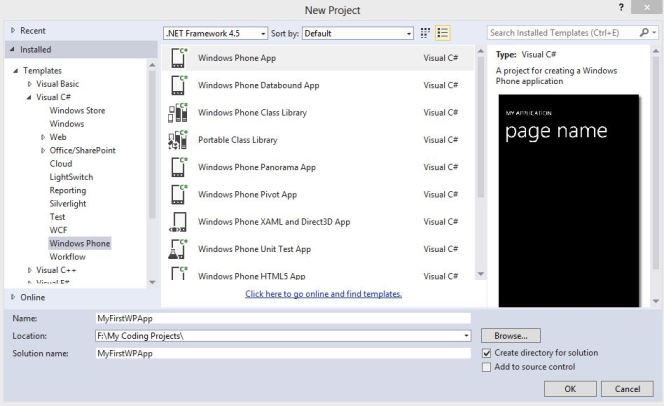Collapse the Templates tree node
Screen dimensions: 664x406
pyautogui.click(x=16, y=71)
